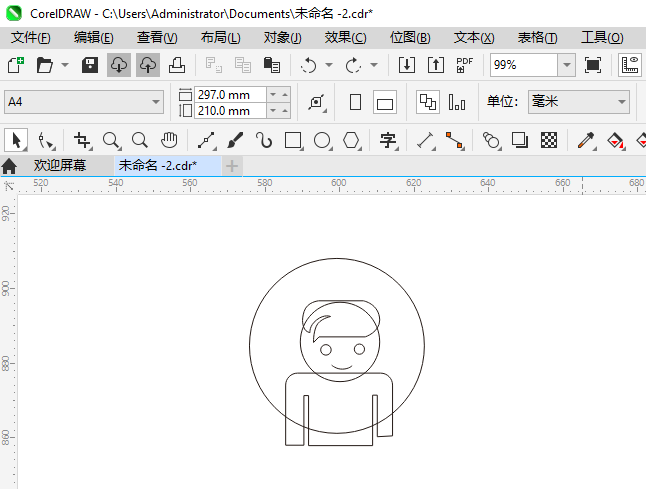Redo the last undone action
The image size is (646, 489).
353,65
